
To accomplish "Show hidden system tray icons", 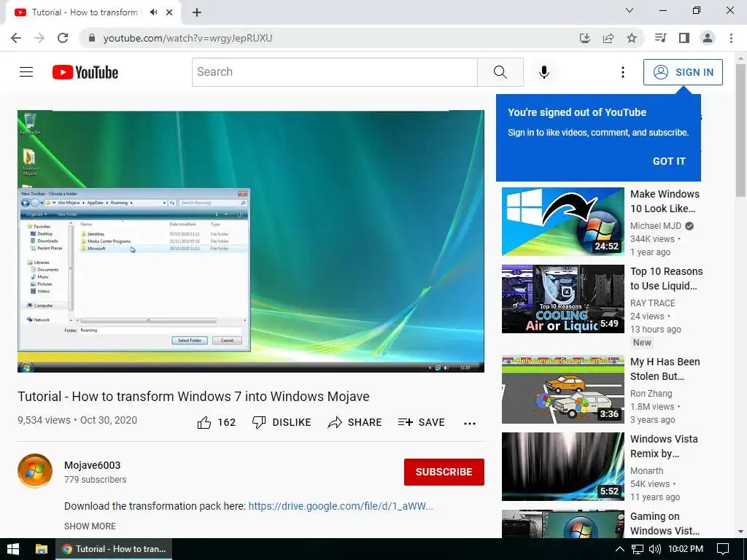I will [619, 549].
